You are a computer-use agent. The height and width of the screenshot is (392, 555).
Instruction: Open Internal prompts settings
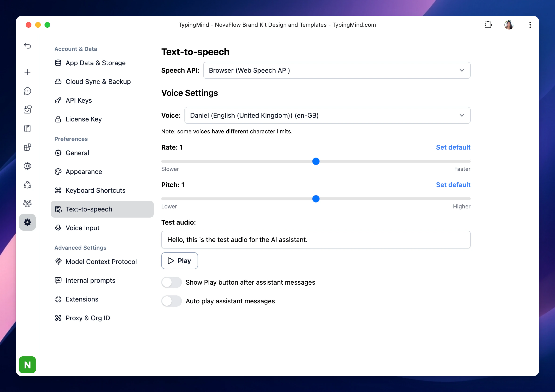102,280
